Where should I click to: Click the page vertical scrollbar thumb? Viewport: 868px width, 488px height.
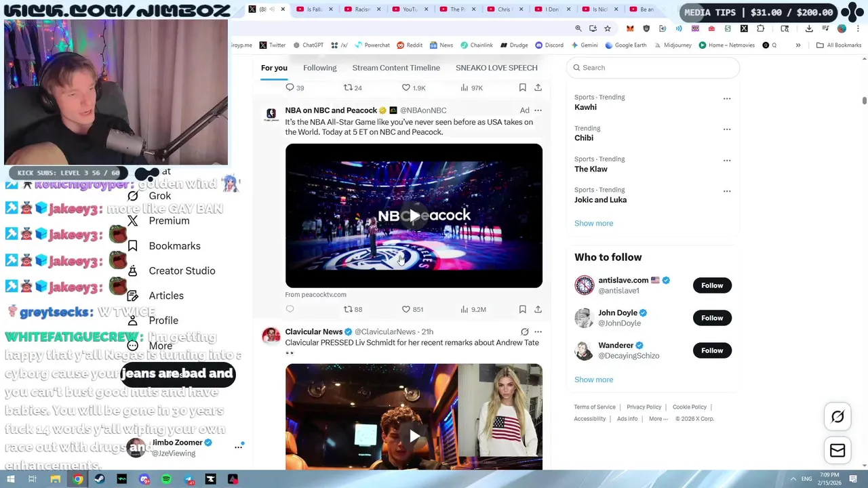click(x=864, y=101)
